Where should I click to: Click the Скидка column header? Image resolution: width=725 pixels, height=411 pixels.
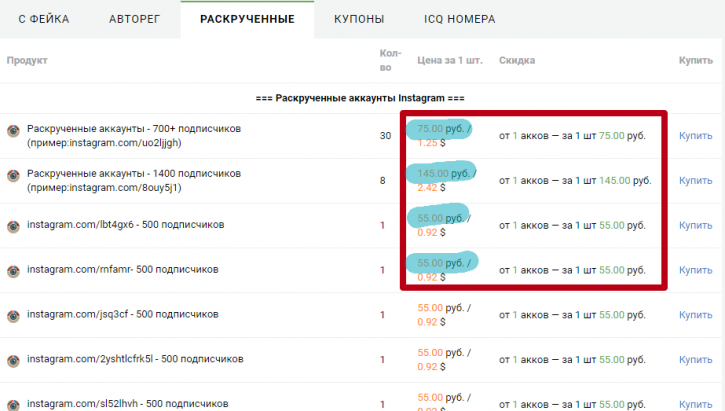tap(517, 61)
